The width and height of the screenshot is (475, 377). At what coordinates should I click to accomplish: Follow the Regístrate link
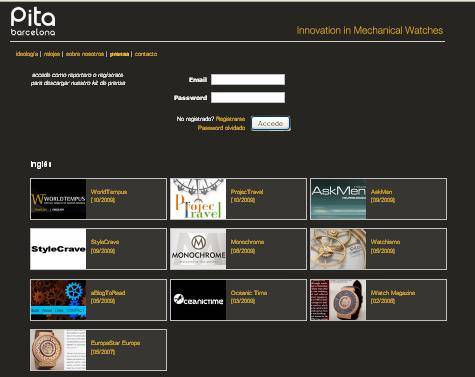click(230, 119)
